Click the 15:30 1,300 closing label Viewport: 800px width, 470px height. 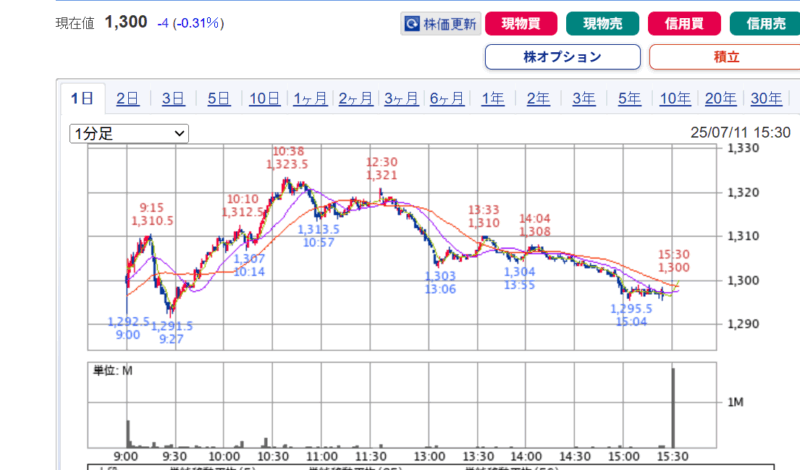point(673,261)
